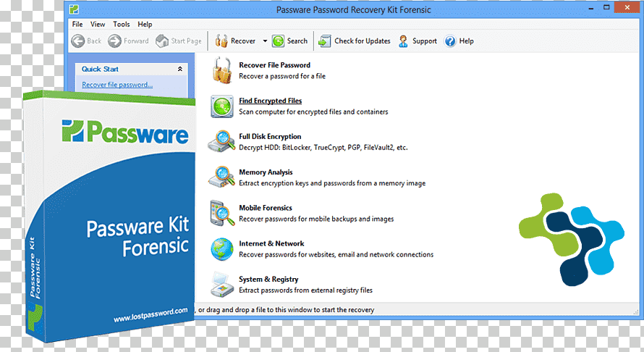This screenshot has height=352, width=644.
Task: Click the Support toolbar label
Action: click(425, 41)
